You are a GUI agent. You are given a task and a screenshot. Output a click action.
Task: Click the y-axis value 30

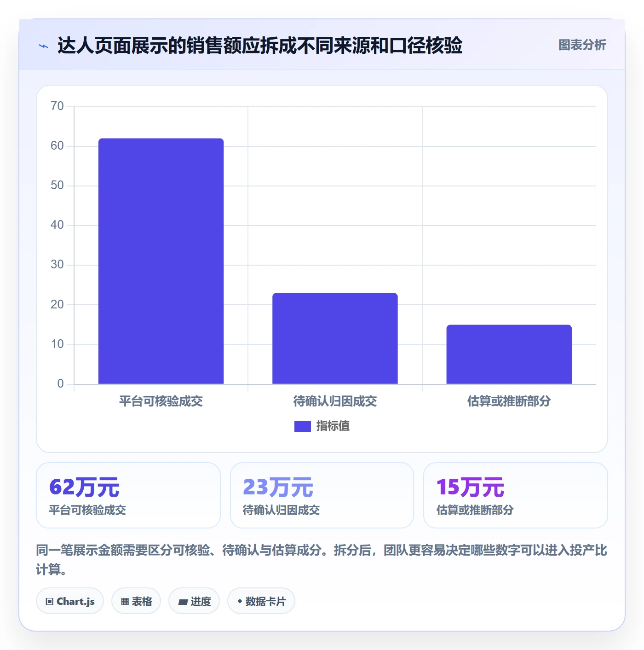(x=57, y=265)
